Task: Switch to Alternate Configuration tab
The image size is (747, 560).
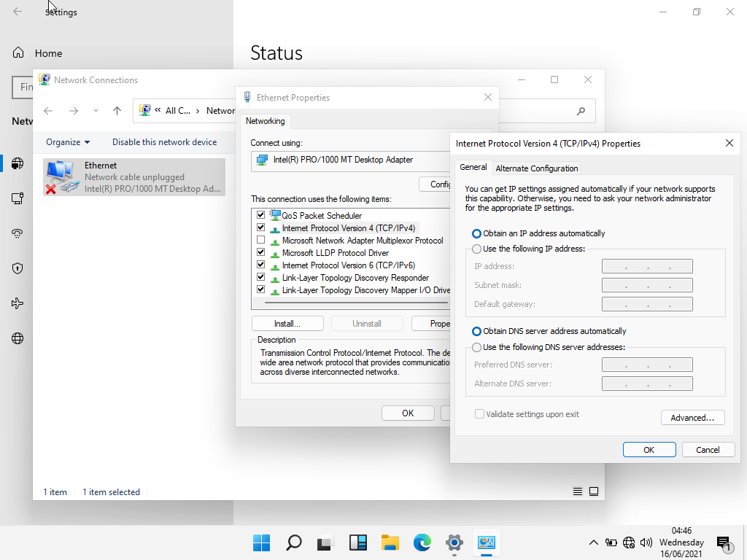Action: (536, 168)
